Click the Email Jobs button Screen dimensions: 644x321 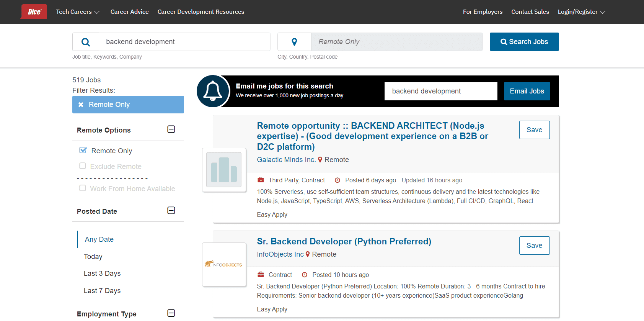(527, 91)
